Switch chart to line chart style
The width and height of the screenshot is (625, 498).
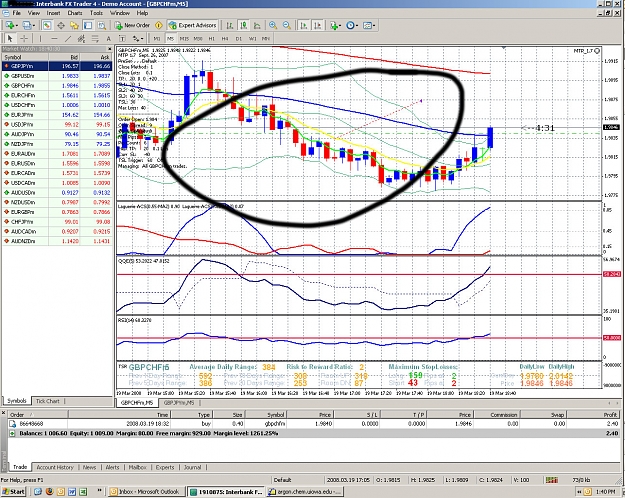[257, 25]
